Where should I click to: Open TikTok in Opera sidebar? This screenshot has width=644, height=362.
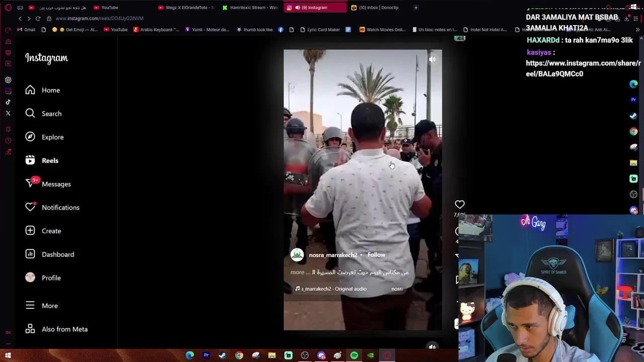click(x=8, y=102)
